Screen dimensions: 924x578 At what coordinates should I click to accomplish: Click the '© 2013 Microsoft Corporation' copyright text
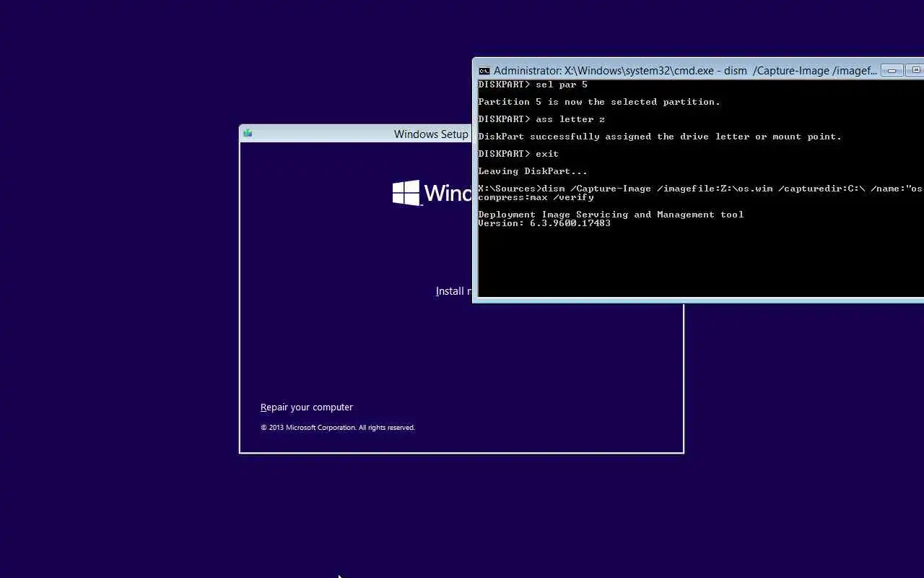[x=338, y=428]
